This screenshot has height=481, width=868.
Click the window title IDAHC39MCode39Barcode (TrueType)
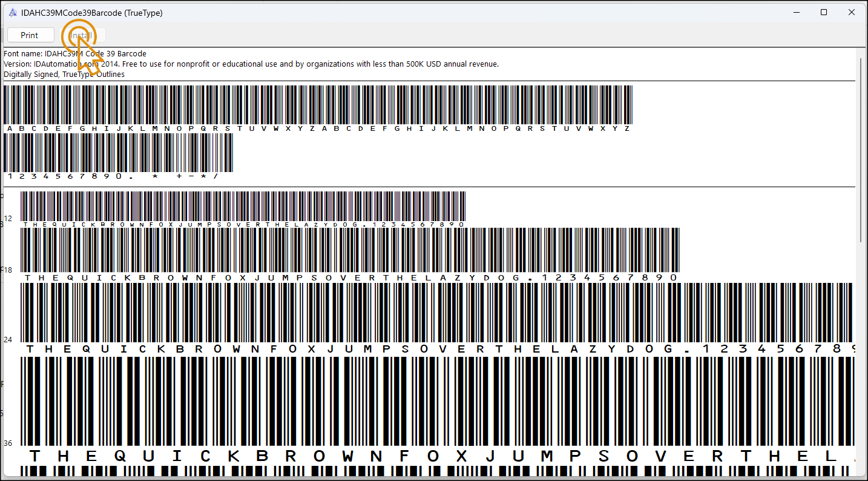point(92,13)
